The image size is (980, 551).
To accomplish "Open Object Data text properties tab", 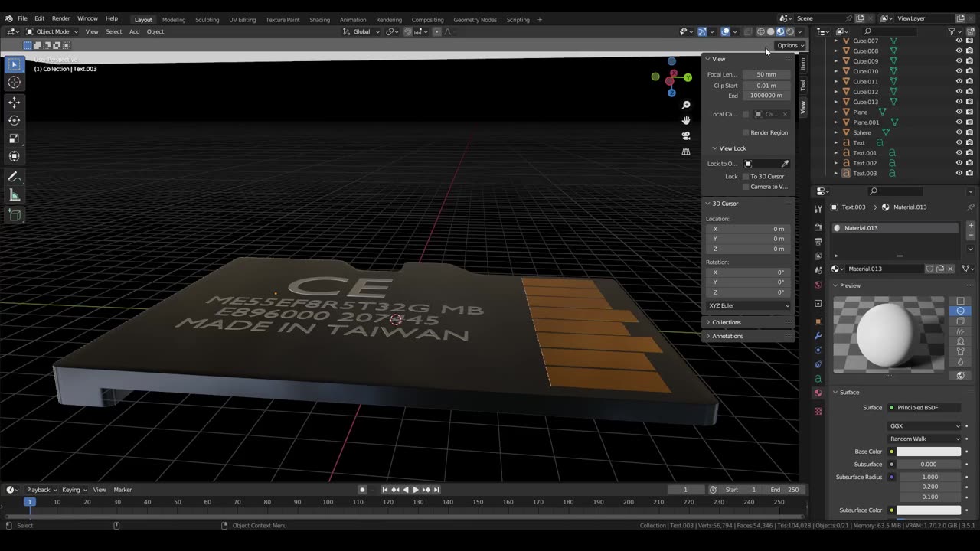I will 818,379.
